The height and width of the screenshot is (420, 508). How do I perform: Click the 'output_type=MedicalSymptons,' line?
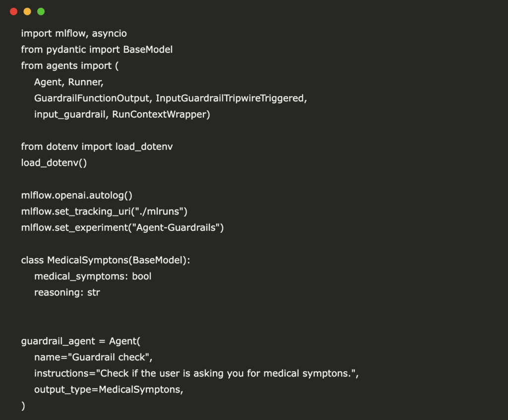(x=109, y=390)
